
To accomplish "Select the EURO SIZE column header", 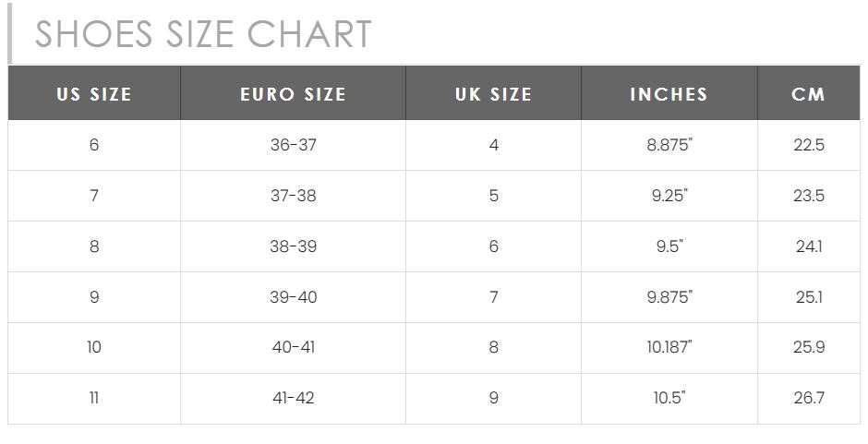I will tap(293, 94).
